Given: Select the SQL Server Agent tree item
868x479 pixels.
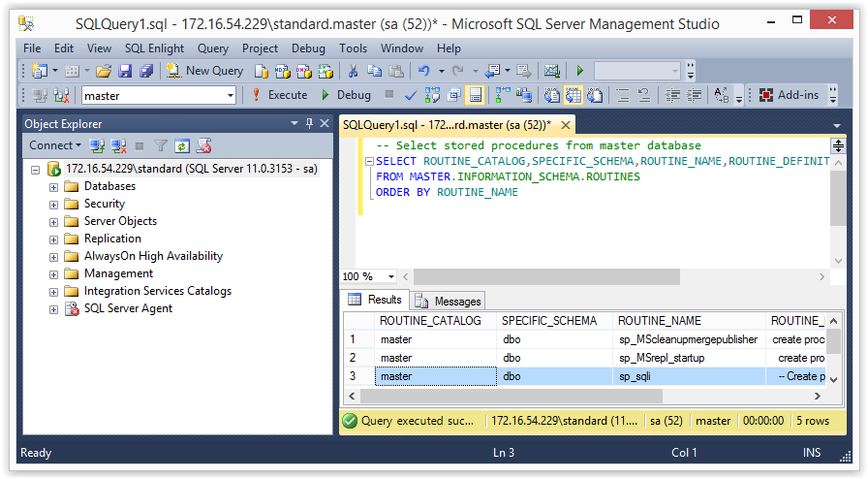Looking at the screenshot, I should point(128,308).
